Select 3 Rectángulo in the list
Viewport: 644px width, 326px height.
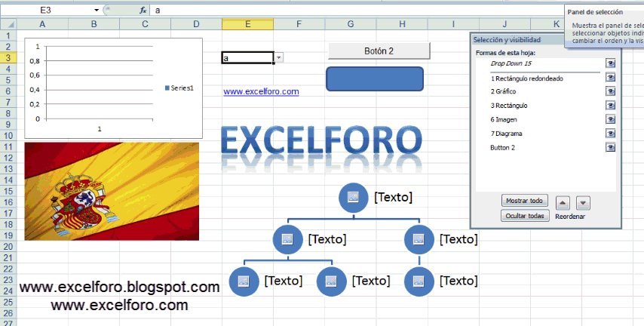coord(509,105)
